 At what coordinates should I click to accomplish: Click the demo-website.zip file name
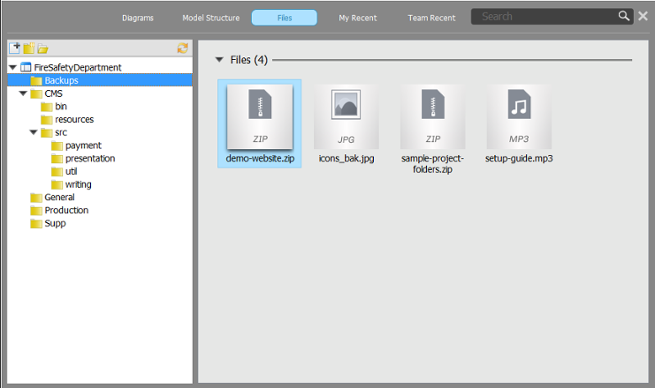click(260, 159)
